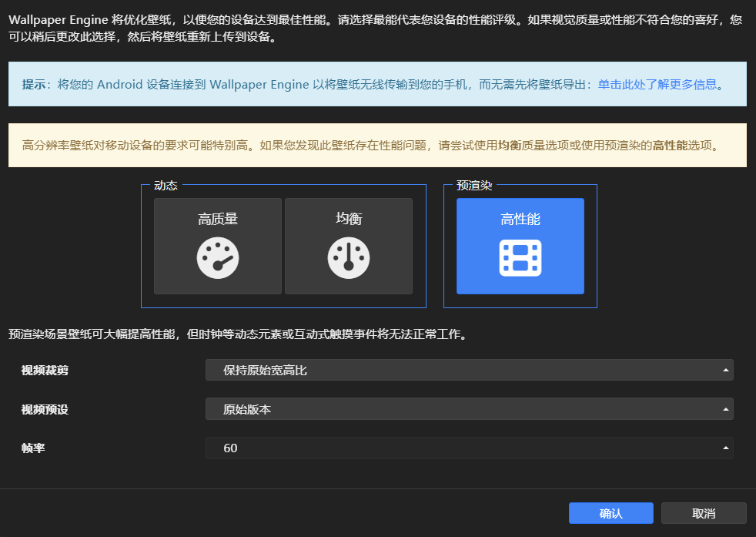Click the gauge icon on the 高质量 tile
The image size is (756, 537).
pos(218,258)
